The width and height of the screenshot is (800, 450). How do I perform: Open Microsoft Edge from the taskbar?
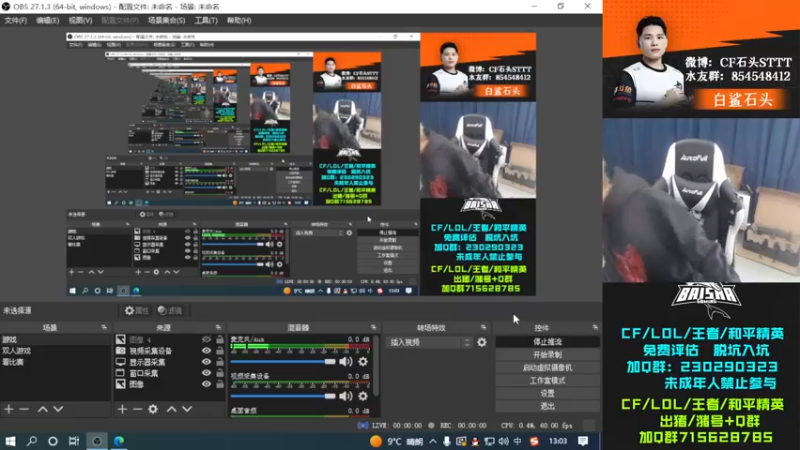tap(119, 441)
